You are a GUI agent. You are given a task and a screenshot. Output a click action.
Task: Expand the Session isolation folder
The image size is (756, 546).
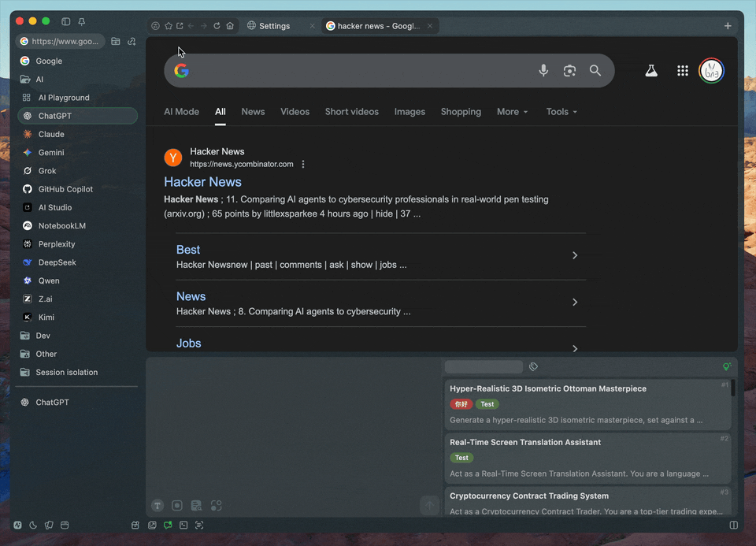tap(77, 373)
